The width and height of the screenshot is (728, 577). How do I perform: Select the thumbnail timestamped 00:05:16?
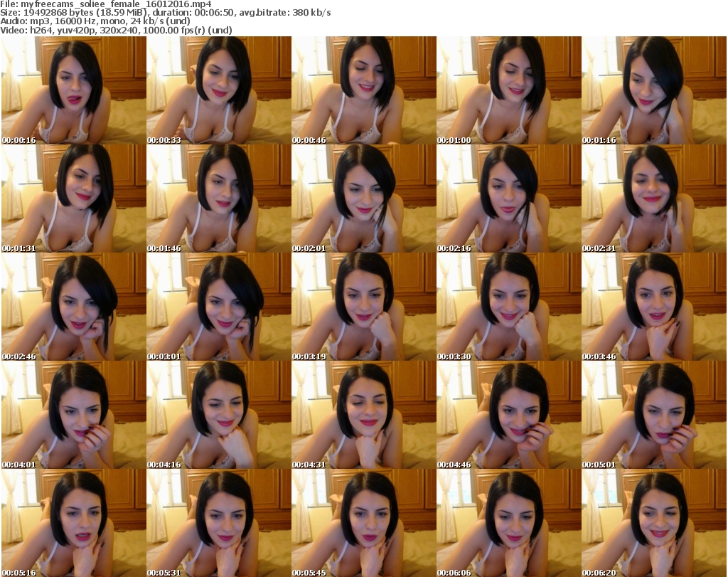74,523
